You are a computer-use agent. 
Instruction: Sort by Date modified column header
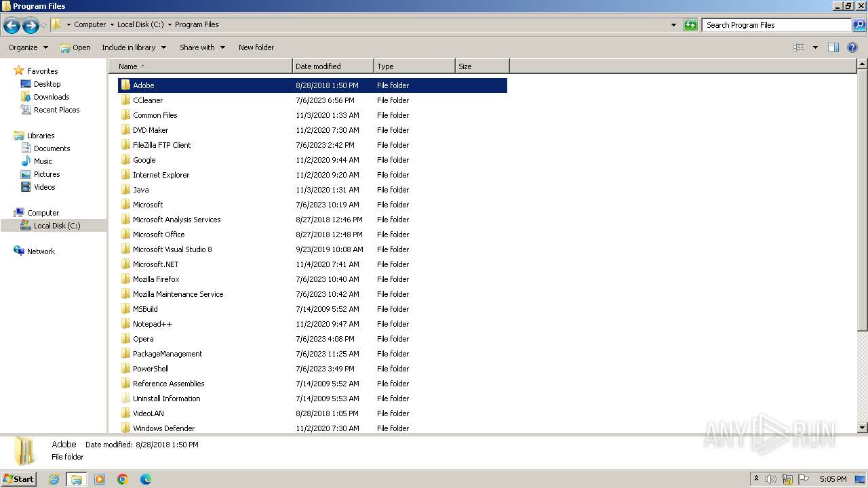pyautogui.click(x=333, y=66)
